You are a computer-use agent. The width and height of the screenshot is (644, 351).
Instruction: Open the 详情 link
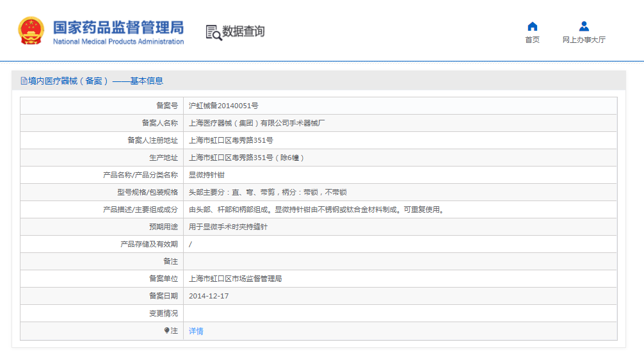pos(196,331)
